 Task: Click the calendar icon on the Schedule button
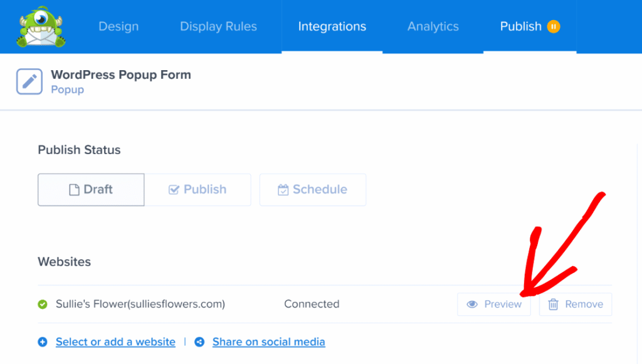coord(283,189)
